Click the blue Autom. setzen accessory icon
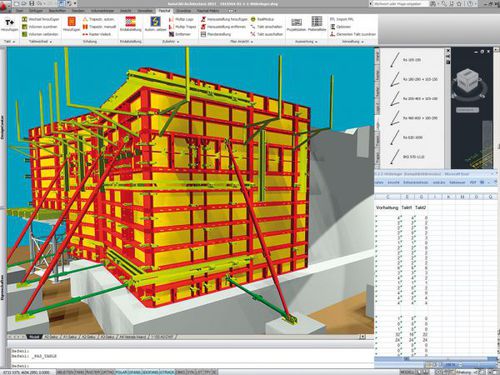The height and width of the screenshot is (375, 500). (x=155, y=22)
